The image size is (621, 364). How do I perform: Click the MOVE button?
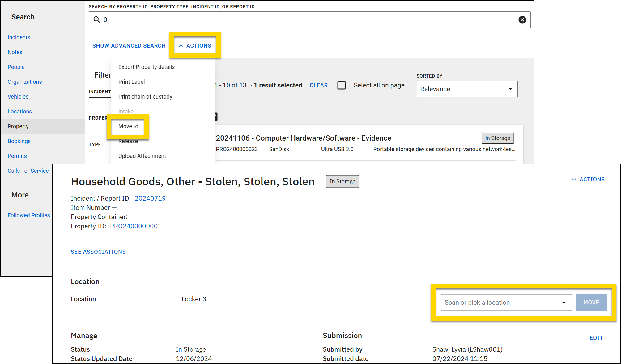[x=591, y=302]
